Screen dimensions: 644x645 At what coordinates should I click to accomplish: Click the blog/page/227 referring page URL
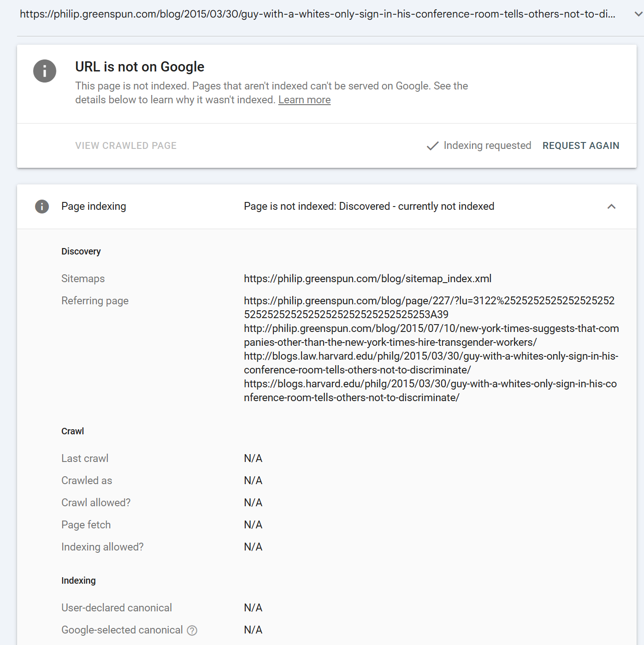[429, 308]
